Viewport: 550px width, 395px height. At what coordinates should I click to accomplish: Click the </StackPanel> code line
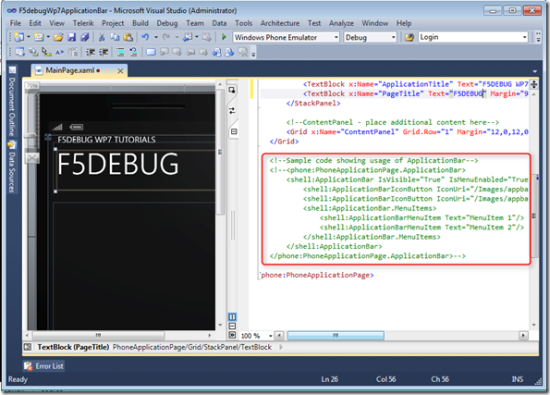pos(313,103)
